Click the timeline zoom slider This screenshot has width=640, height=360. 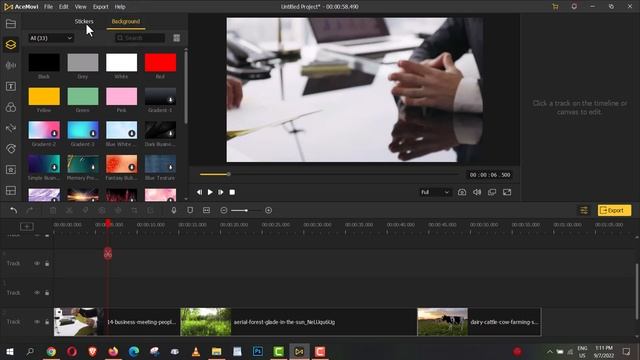pyautogui.click(x=246, y=210)
